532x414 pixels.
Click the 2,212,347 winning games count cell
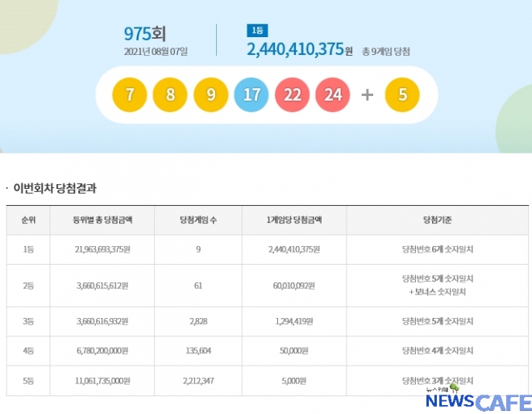(197, 380)
